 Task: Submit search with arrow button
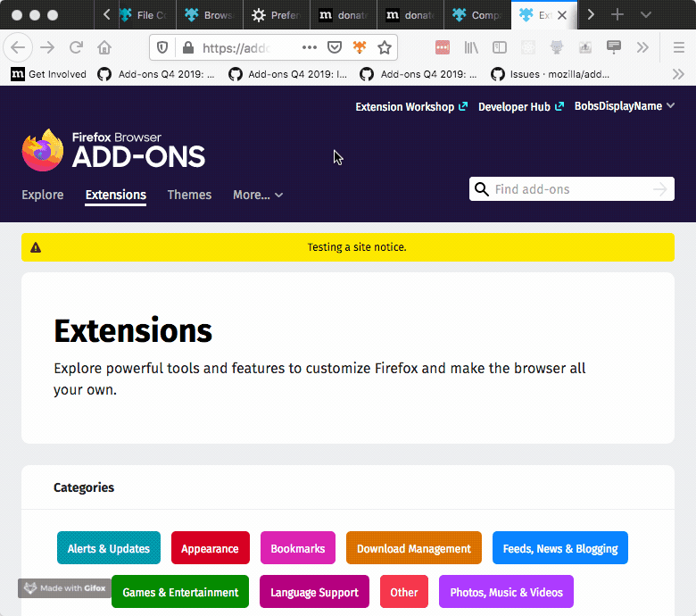[x=660, y=189]
